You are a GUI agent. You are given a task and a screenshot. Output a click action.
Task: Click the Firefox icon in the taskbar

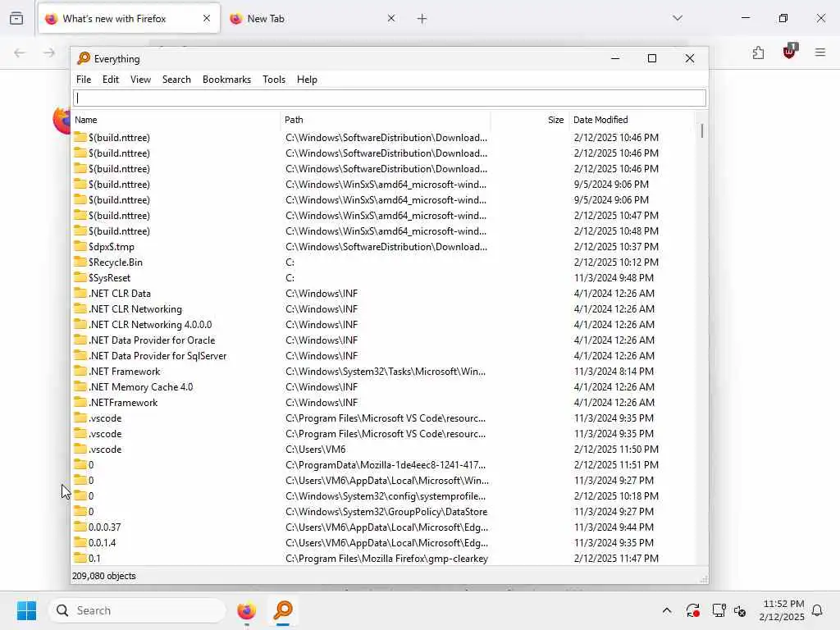tap(246, 610)
